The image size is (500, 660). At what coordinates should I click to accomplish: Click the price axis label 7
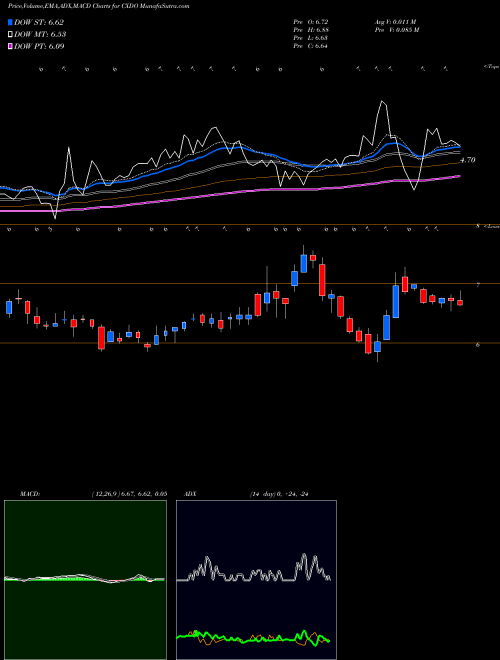[478, 285]
